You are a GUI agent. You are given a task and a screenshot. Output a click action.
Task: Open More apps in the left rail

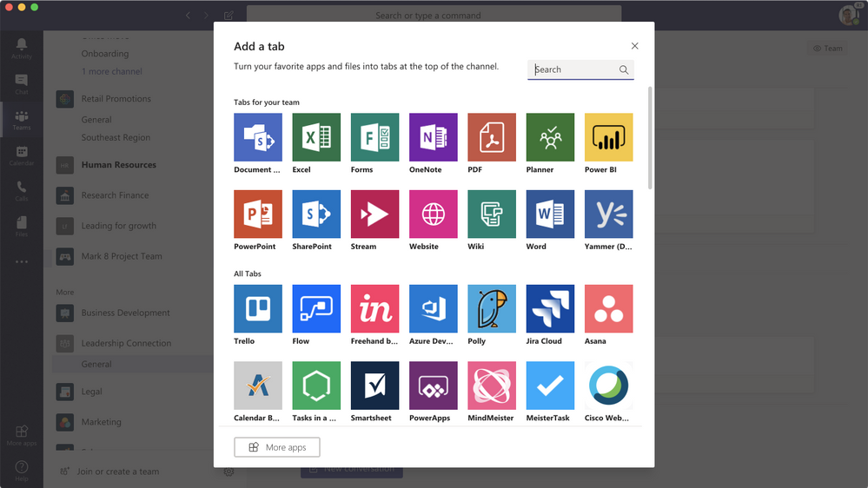22,435
